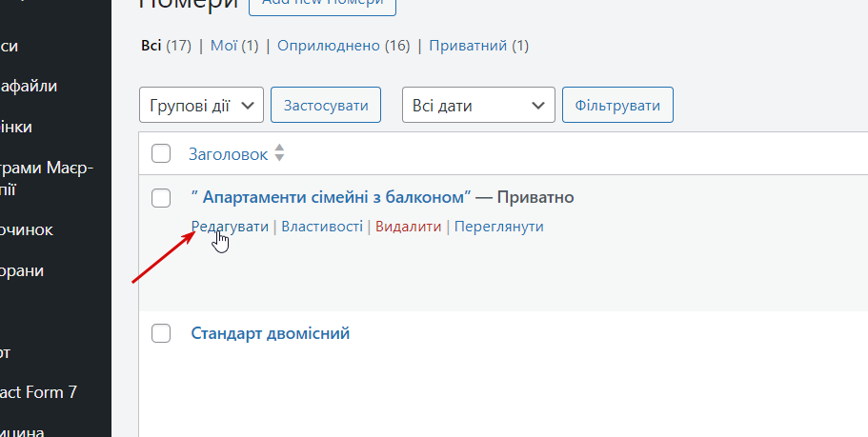Open Contact Form 7 in sidebar menu
Viewport: 868px width, 437px height.
click(38, 391)
